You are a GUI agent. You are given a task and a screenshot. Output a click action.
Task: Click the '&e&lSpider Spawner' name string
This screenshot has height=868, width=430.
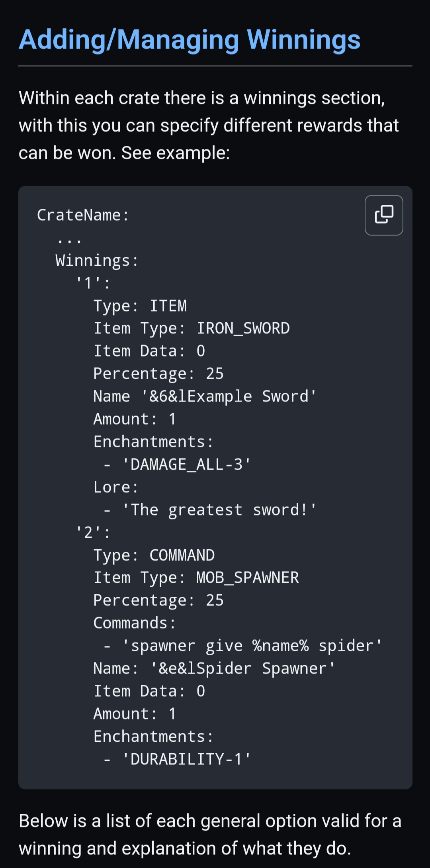pyautogui.click(x=243, y=668)
